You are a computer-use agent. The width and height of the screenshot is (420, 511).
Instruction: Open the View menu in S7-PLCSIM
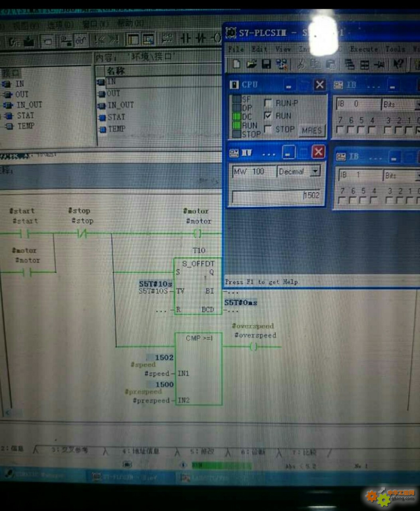tap(283, 49)
